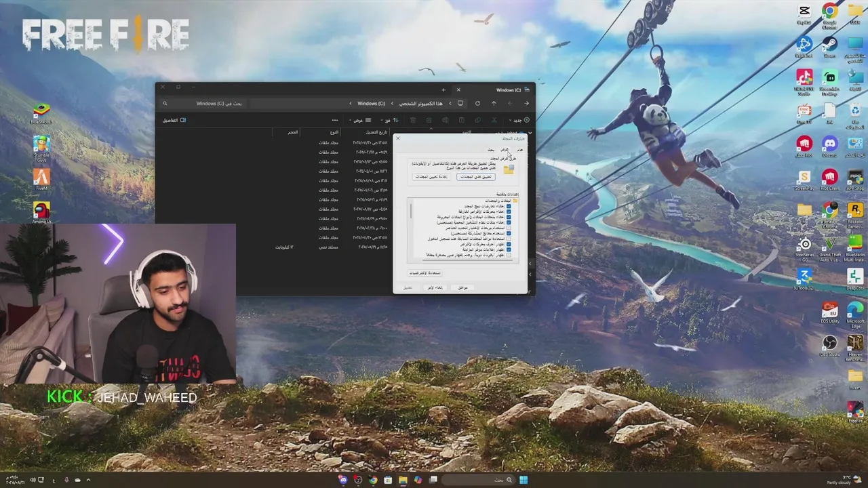This screenshot has width=868, height=488.
Task: Open Windows Start menu
Action: pyautogui.click(x=523, y=480)
